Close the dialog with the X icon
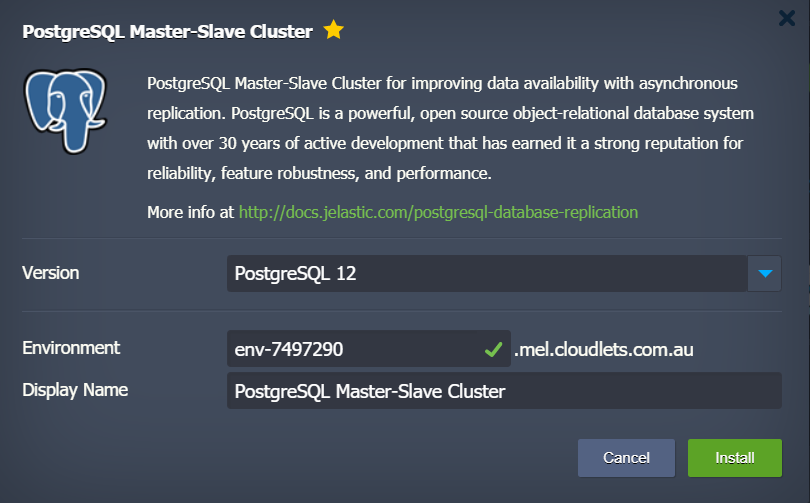Image resolution: width=810 pixels, height=503 pixels. [x=787, y=19]
